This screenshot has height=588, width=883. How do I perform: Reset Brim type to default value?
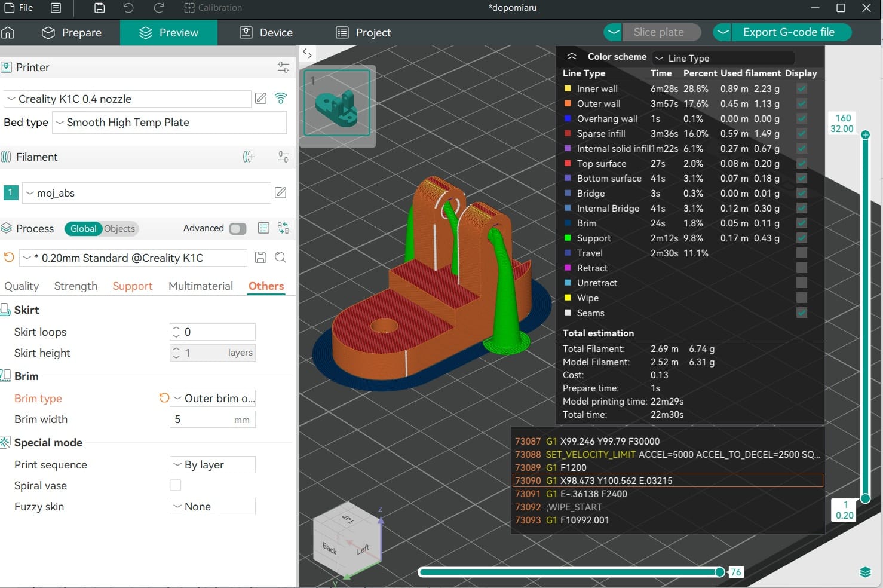click(164, 398)
